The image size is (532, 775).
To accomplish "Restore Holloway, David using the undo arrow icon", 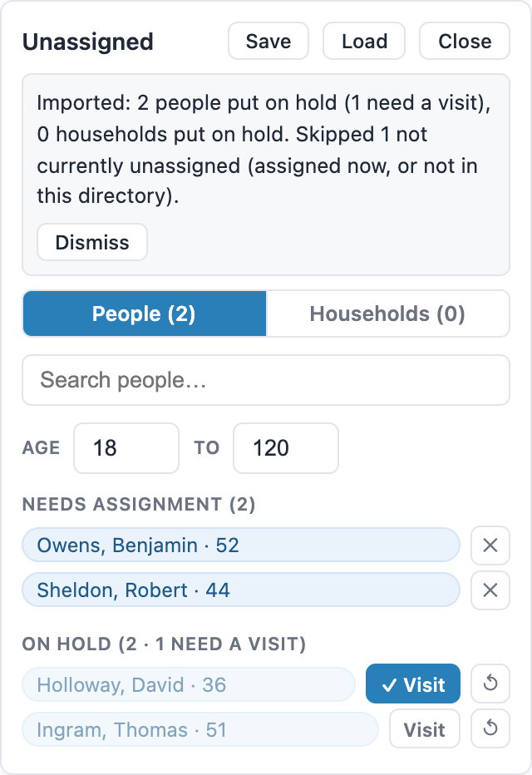I will click(x=490, y=684).
